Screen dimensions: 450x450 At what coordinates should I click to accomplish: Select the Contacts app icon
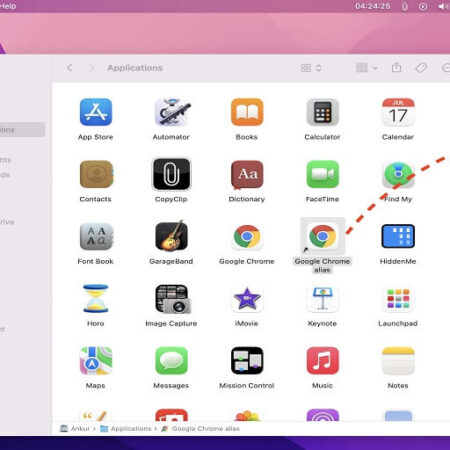(x=96, y=174)
